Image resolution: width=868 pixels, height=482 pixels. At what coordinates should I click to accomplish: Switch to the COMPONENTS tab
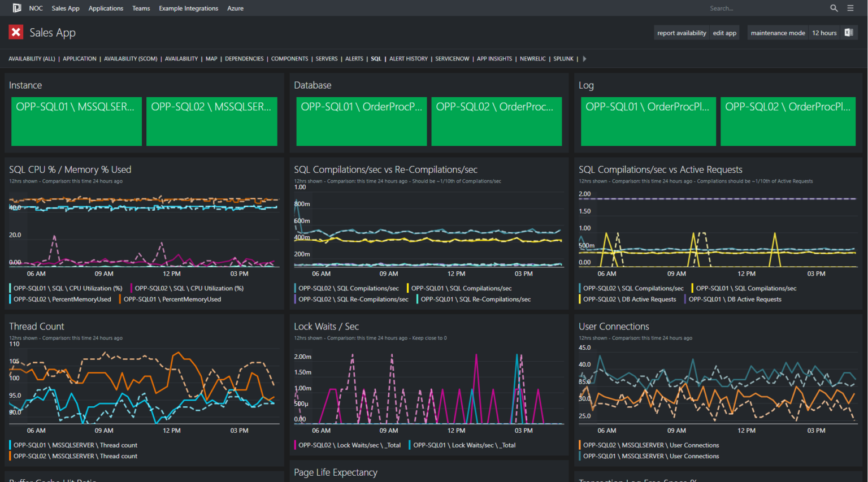click(x=290, y=59)
